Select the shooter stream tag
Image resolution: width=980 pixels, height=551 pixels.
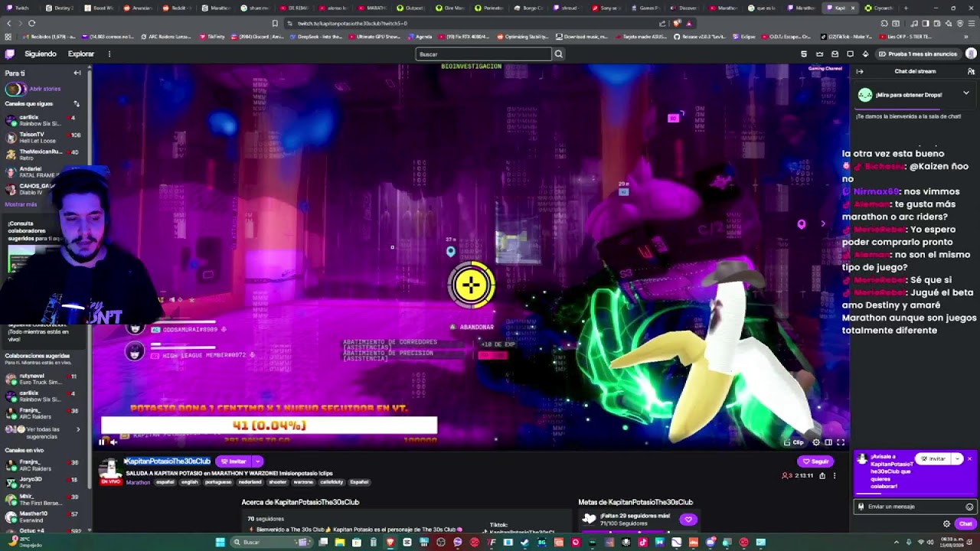(x=277, y=482)
